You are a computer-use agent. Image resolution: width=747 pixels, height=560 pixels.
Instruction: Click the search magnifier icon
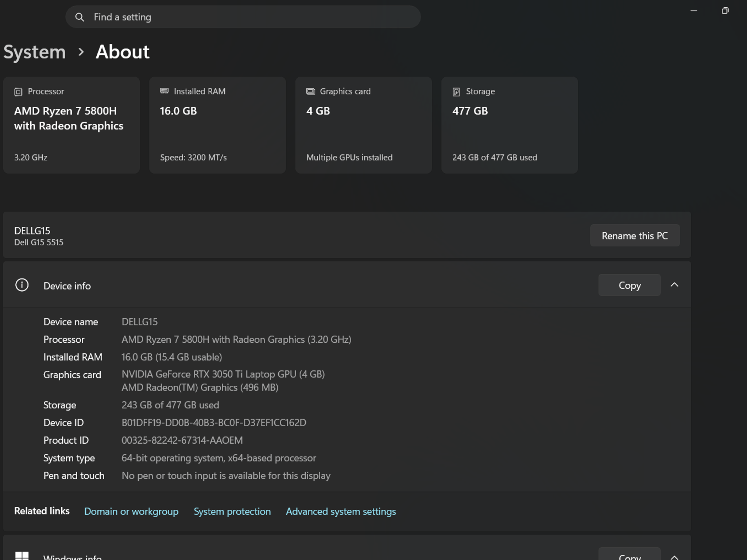[80, 17]
